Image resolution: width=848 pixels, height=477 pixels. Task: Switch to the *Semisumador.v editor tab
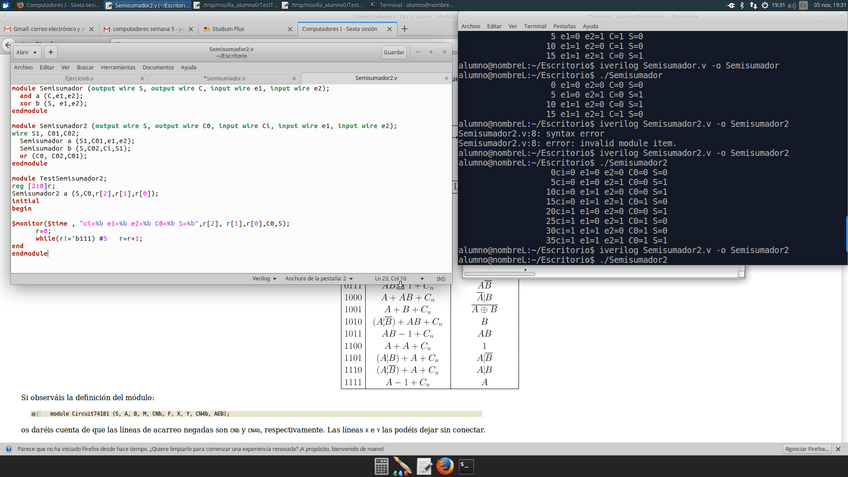click(224, 77)
